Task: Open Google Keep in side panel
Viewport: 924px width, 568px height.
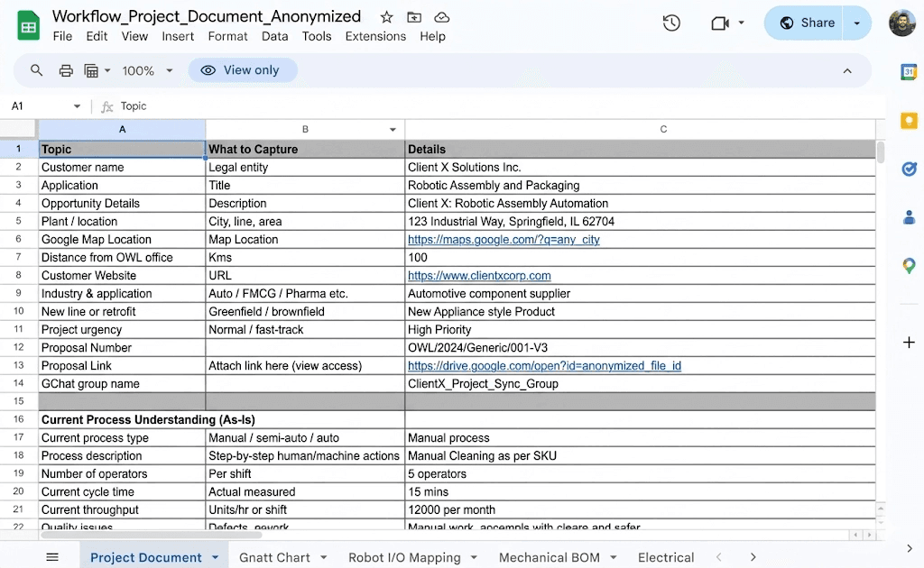Action: (x=909, y=120)
